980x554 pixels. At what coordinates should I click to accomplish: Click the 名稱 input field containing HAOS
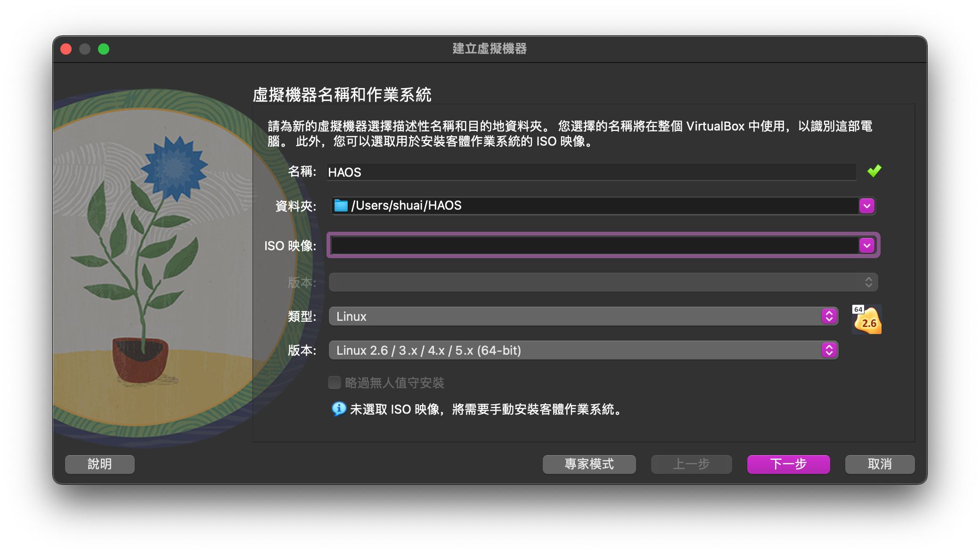point(591,172)
